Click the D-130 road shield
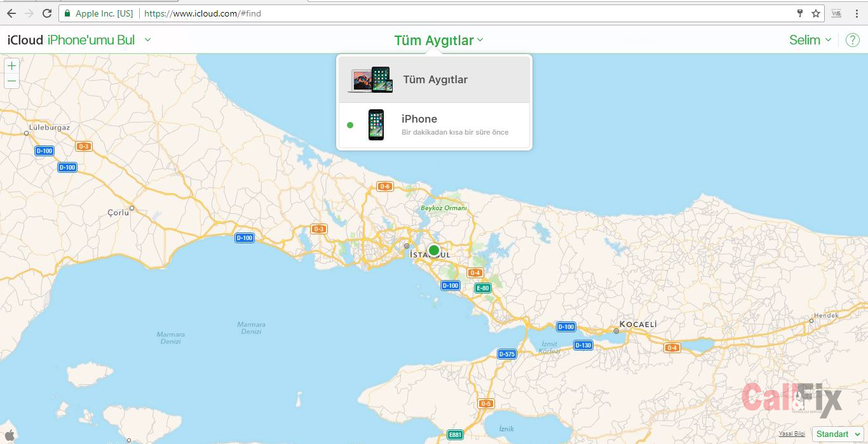This screenshot has width=868, height=444. point(583,345)
